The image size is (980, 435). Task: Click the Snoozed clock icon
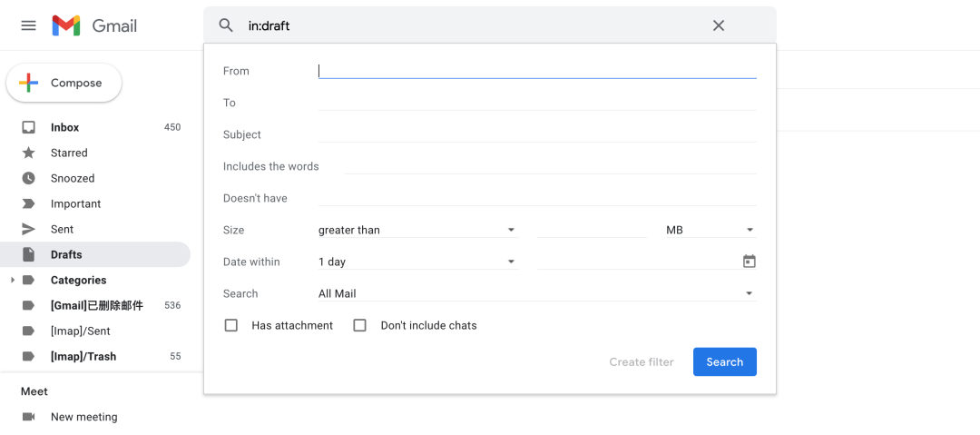point(29,178)
